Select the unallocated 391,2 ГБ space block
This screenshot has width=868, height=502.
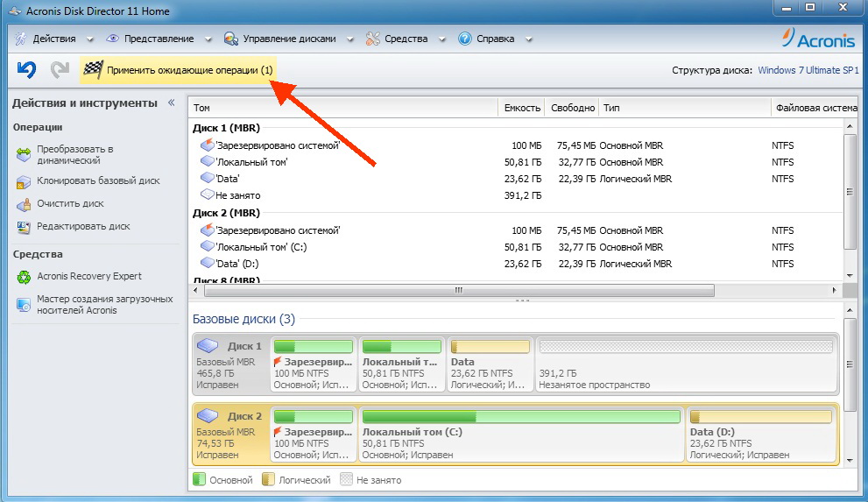pyautogui.click(x=686, y=364)
